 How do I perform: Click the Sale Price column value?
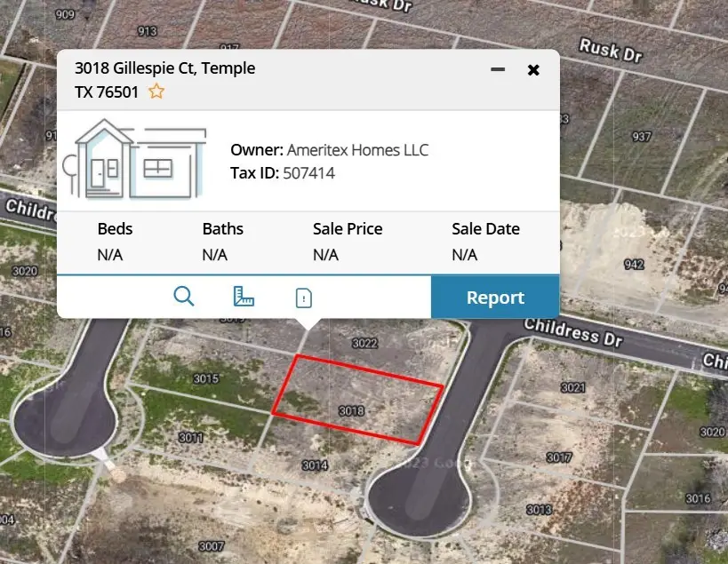[324, 254]
